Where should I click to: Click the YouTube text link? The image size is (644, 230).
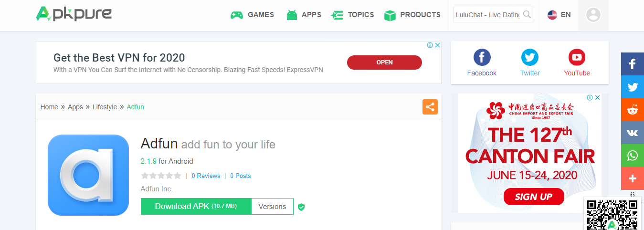[x=577, y=73]
